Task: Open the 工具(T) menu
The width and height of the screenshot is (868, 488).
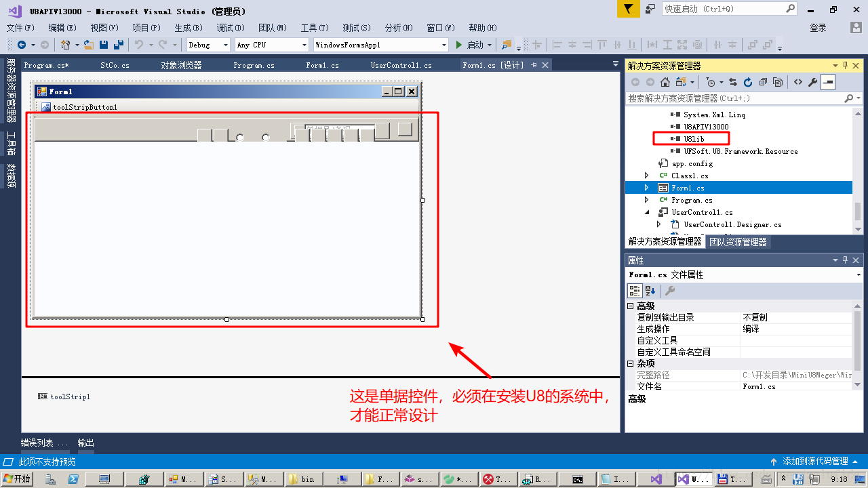Action: [x=315, y=28]
